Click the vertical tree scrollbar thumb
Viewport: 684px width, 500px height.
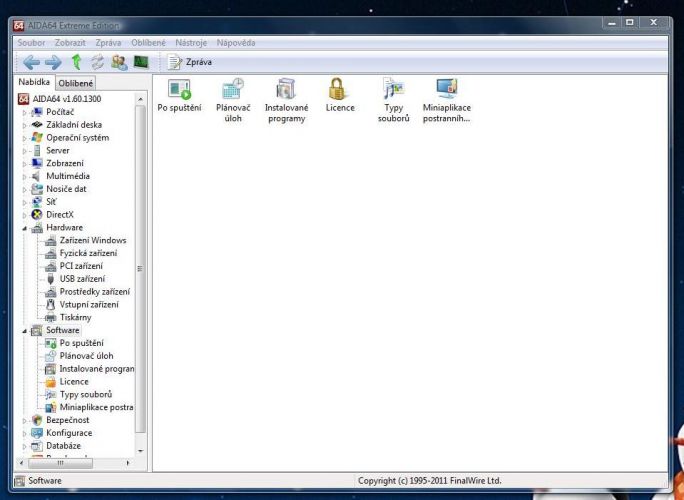point(140,269)
